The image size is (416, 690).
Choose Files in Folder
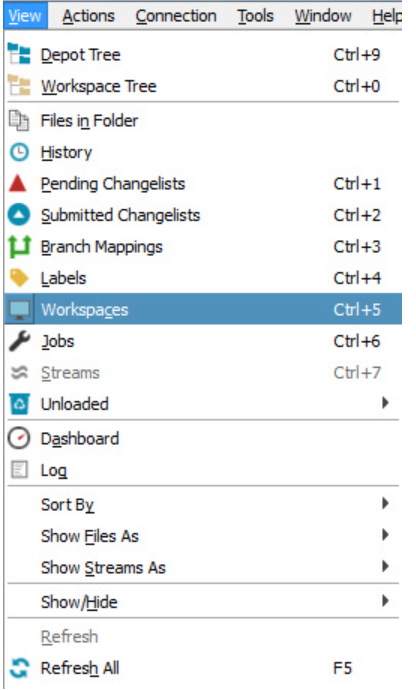coord(203,121)
